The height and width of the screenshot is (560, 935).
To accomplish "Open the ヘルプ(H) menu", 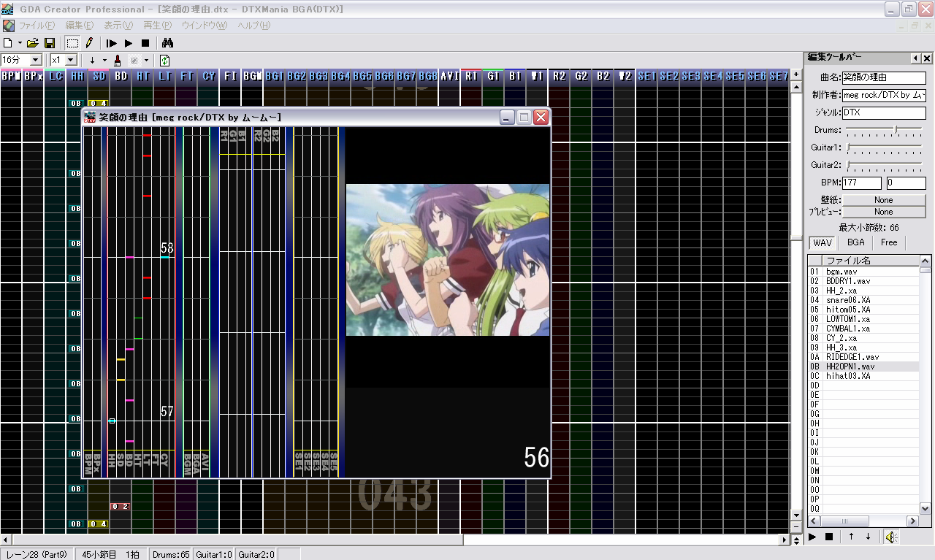I will click(253, 26).
